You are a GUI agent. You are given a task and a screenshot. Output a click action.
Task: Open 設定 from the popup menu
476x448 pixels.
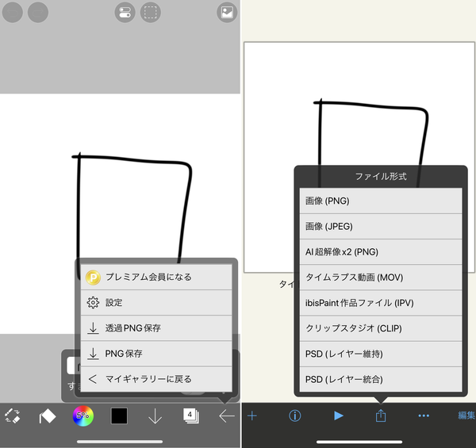pyautogui.click(x=156, y=303)
